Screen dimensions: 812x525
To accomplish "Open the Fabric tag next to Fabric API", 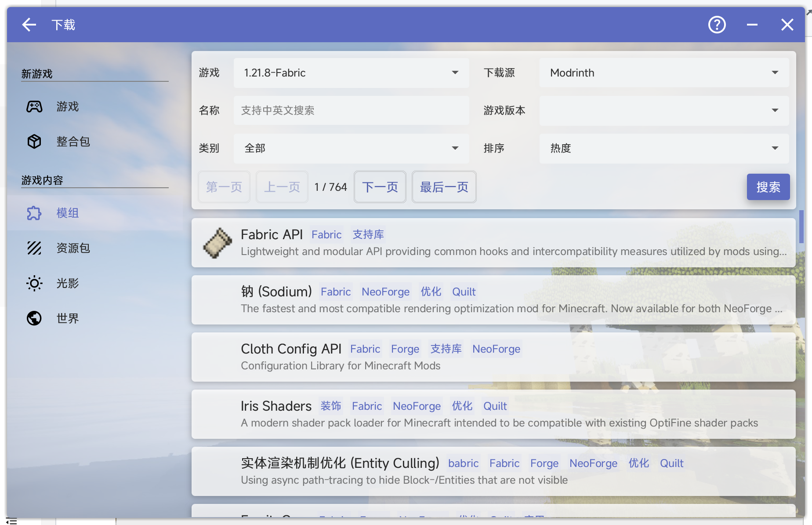I will tap(326, 234).
